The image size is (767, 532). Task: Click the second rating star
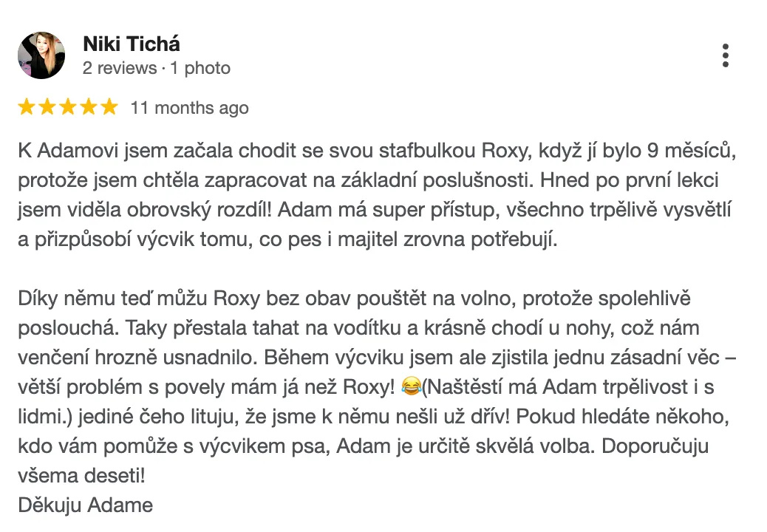47,108
